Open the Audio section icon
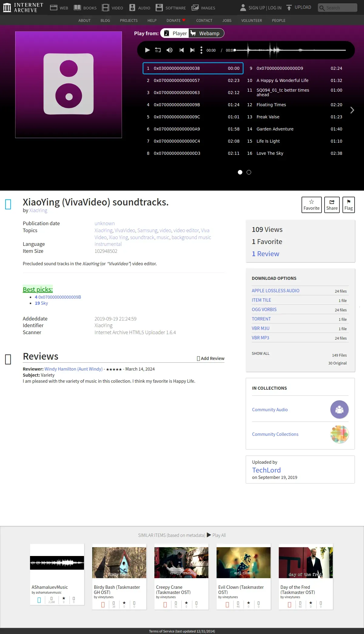364x634 pixels. [x=132, y=8]
